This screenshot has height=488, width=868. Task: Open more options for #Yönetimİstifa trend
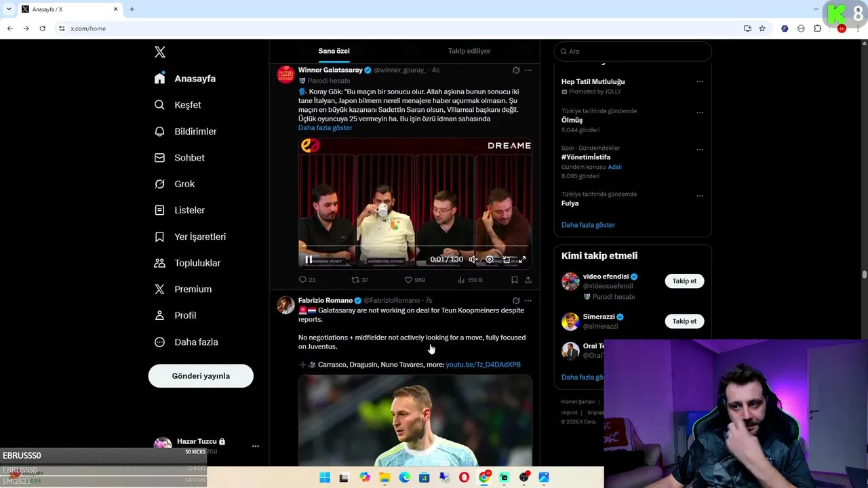click(700, 150)
